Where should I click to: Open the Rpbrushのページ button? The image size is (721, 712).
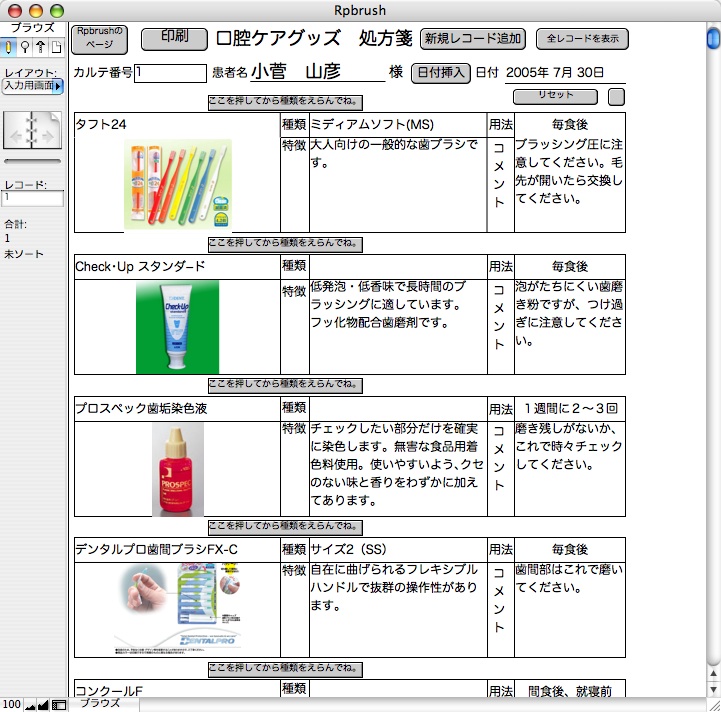tap(99, 39)
